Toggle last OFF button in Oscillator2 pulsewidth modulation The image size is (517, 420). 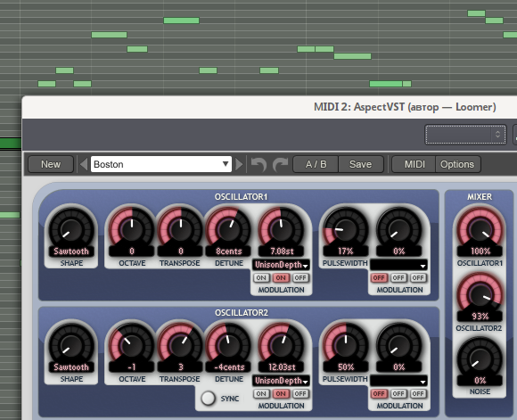pos(418,393)
